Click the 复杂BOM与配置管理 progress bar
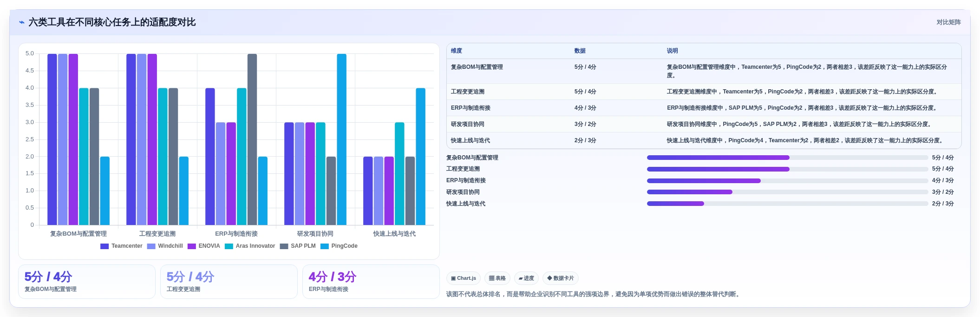 787,158
